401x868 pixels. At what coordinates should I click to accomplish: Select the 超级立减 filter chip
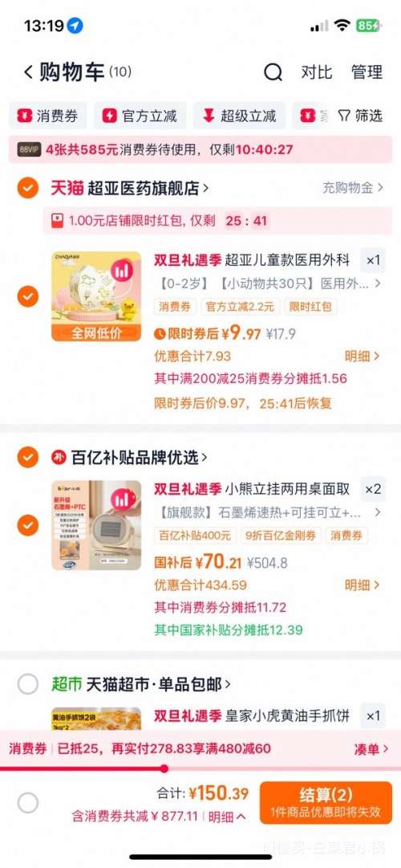[x=239, y=116]
